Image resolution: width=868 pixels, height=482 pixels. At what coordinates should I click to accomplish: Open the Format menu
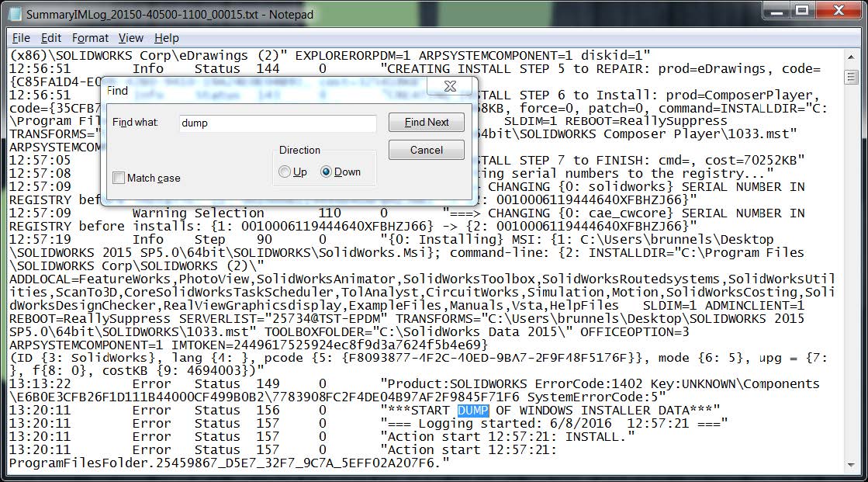coord(90,38)
